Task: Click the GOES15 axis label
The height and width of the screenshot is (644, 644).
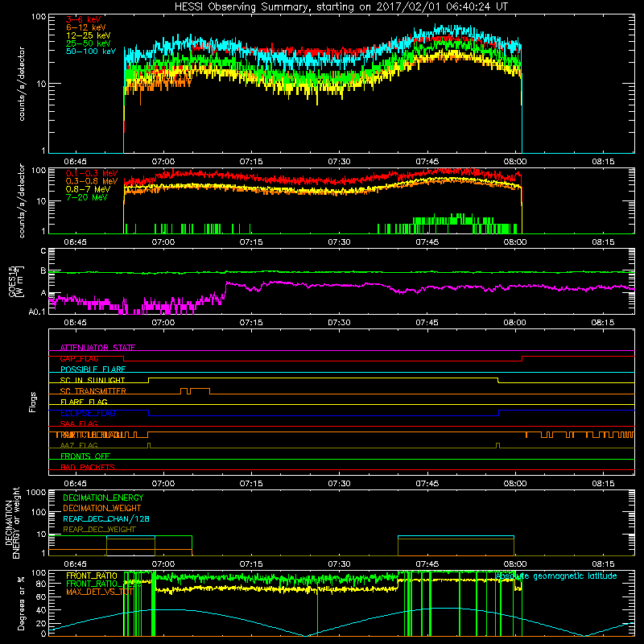Action: (12, 282)
